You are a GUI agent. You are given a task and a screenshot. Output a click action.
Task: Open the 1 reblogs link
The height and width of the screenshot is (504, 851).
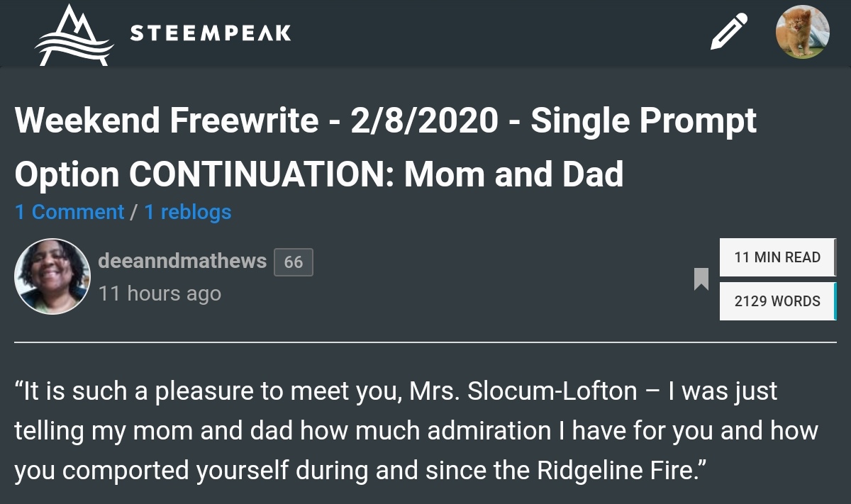pos(188,212)
